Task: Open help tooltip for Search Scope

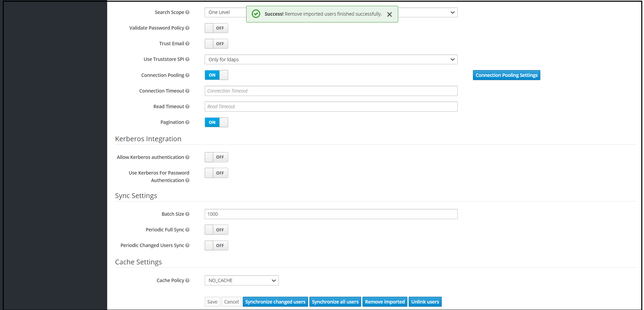Action: point(187,12)
